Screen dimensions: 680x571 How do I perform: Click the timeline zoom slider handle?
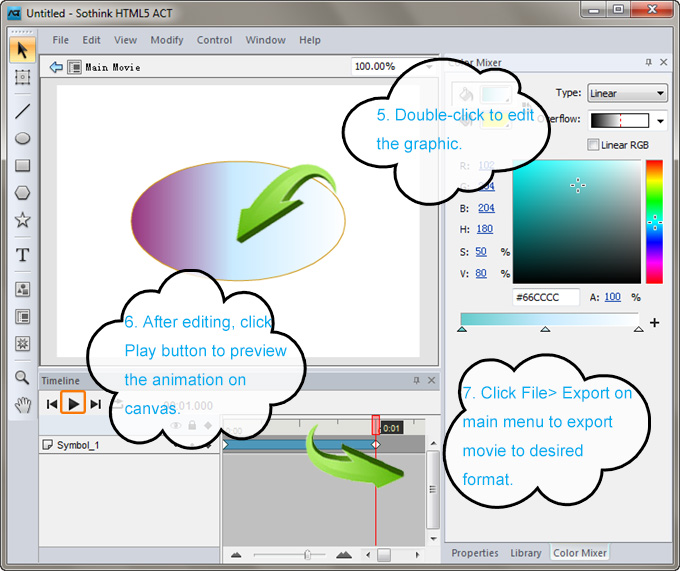point(307,555)
